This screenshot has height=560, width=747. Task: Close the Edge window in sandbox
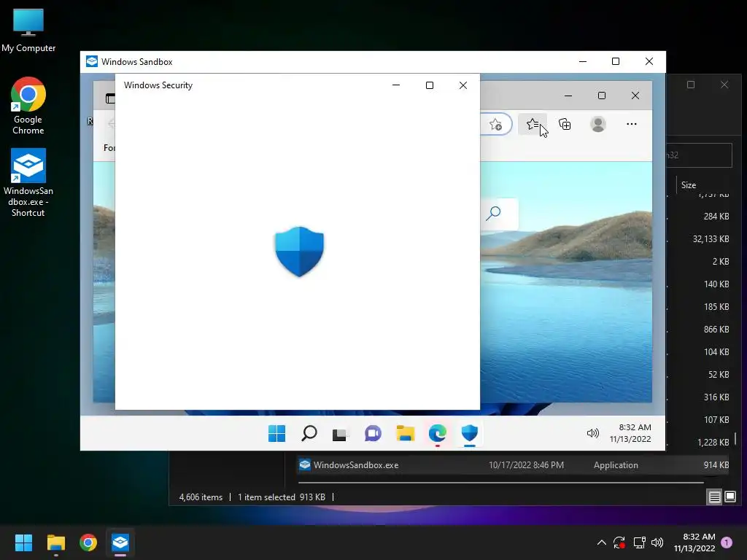pos(635,96)
